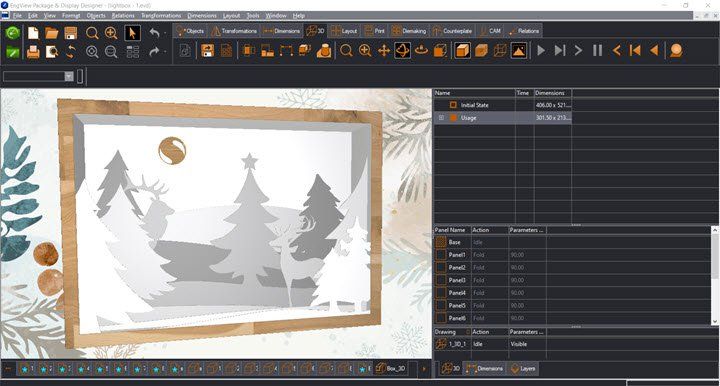Open the File menu
This screenshot has height=386, width=720.
[x=17, y=16]
